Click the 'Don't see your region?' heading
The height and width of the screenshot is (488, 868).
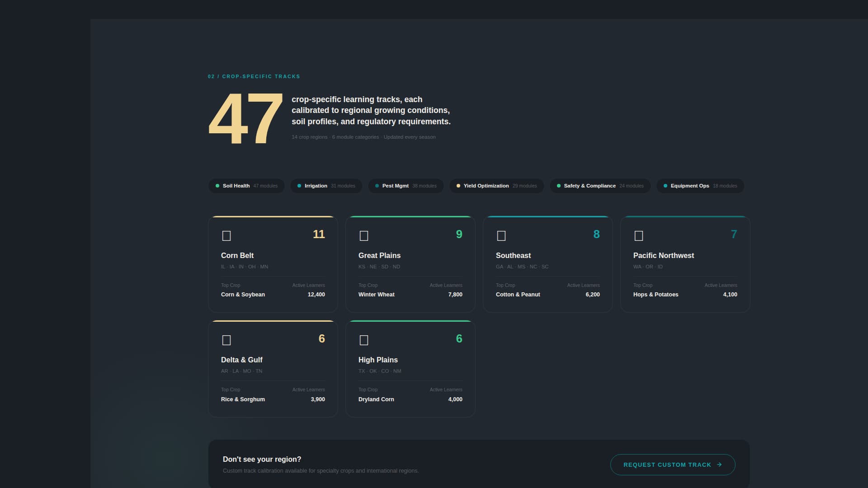[262, 459]
